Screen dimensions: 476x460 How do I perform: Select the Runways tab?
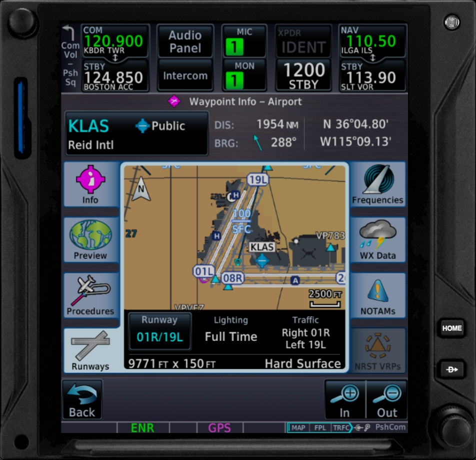click(90, 351)
